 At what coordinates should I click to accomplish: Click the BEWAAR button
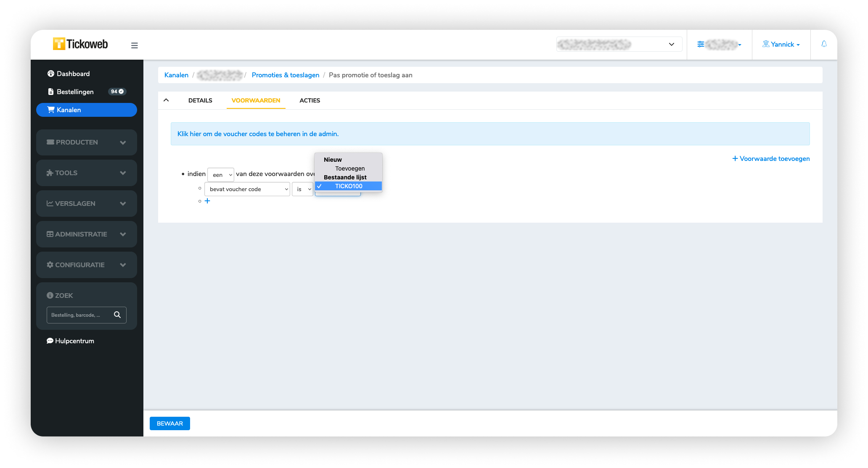click(x=169, y=423)
